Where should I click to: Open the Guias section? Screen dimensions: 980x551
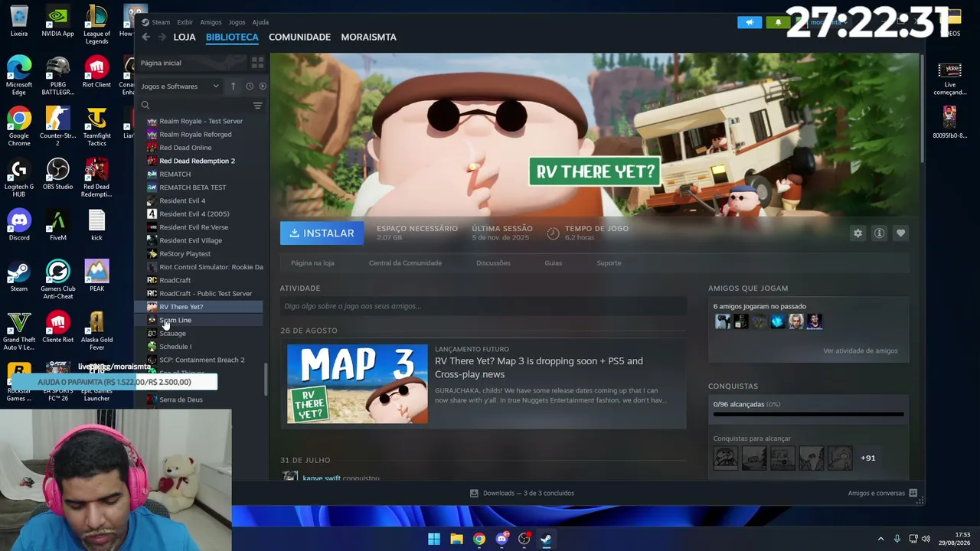[553, 263]
